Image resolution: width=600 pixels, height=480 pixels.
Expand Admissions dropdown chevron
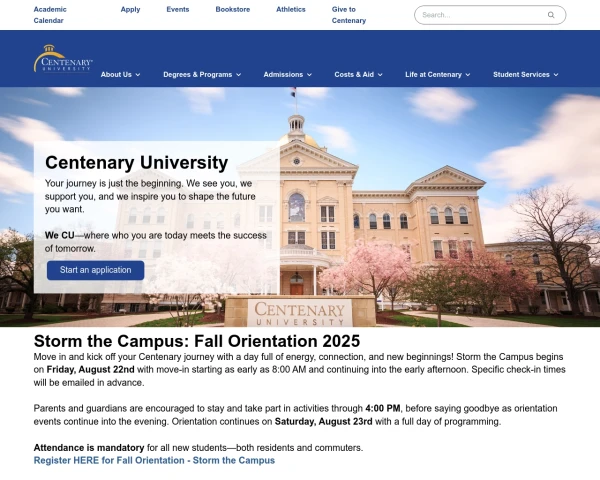click(x=309, y=75)
